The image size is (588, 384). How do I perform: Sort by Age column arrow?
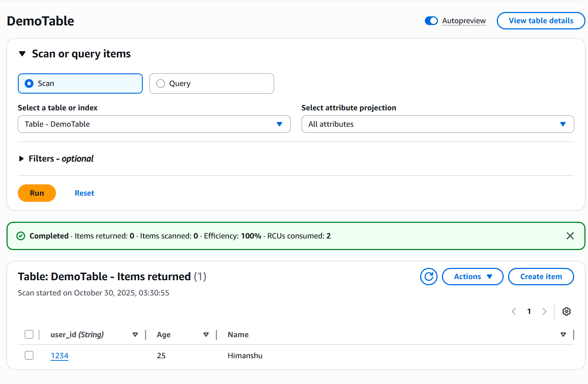click(206, 335)
